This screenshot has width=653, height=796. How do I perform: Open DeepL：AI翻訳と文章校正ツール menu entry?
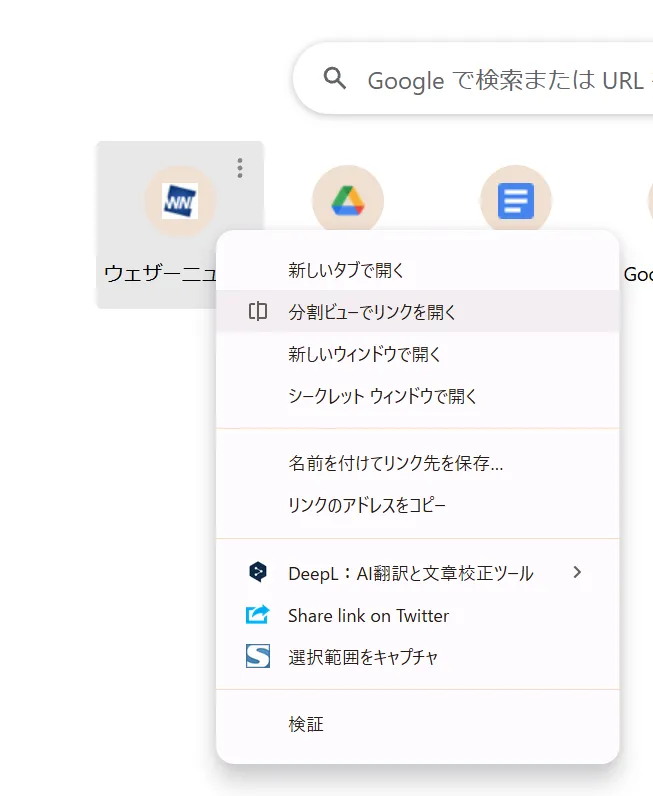(x=410, y=573)
